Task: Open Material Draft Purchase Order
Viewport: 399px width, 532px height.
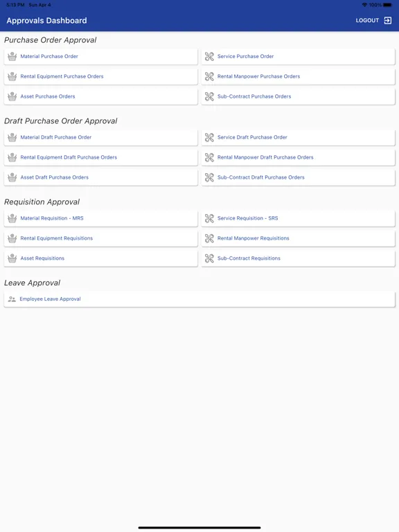Action: 100,137
